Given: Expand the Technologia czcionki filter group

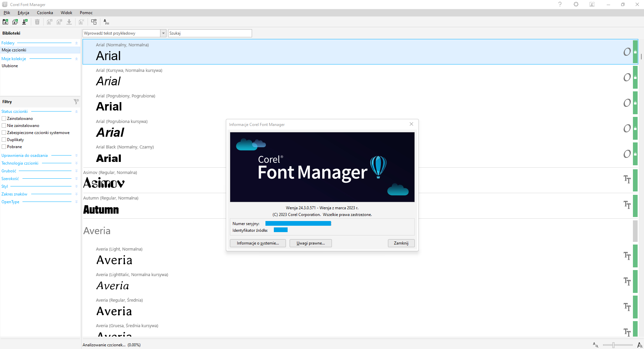Looking at the screenshot, I should click(77, 163).
